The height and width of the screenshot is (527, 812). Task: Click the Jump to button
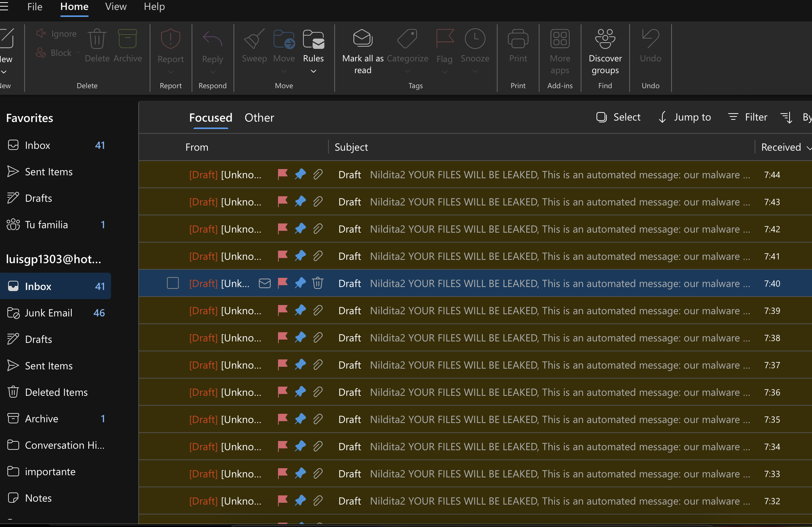click(684, 117)
